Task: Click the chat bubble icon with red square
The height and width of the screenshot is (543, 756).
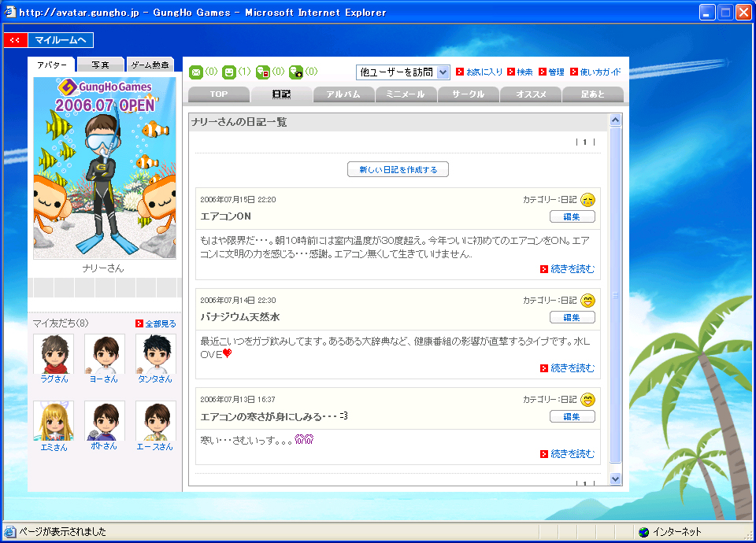Action: pos(263,72)
